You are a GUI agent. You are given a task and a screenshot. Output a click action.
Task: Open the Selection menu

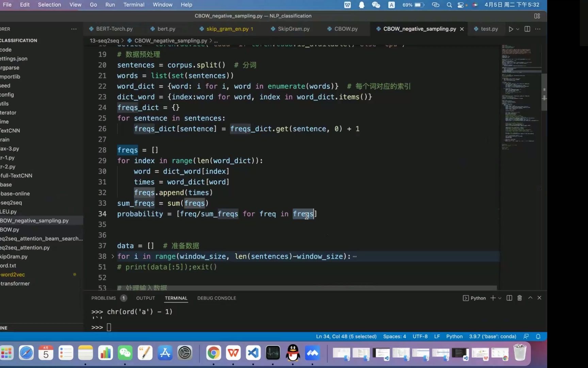[49, 5]
